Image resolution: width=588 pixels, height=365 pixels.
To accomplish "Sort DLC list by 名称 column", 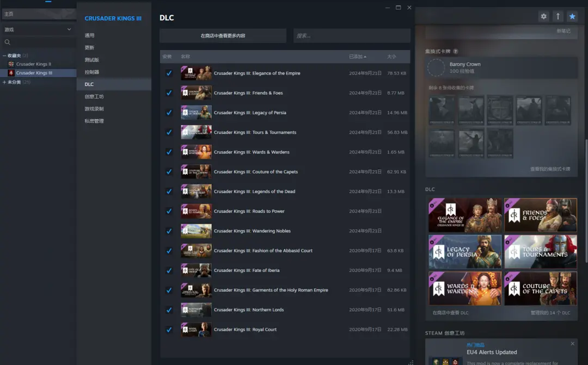I will 185,57.
